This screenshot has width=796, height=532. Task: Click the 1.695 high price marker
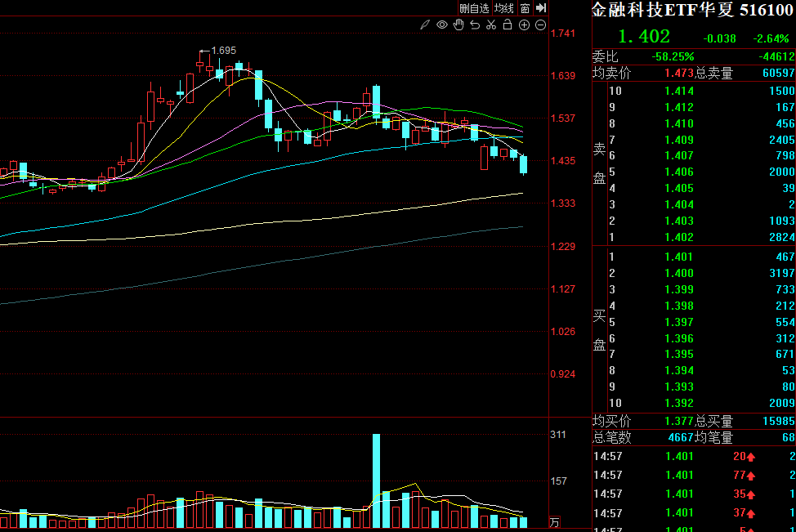pos(223,51)
